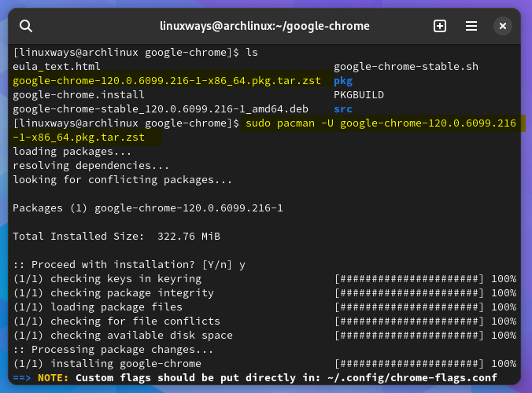Click the 'installing google-chrome' line
This screenshot has height=393, width=532.
107,364
